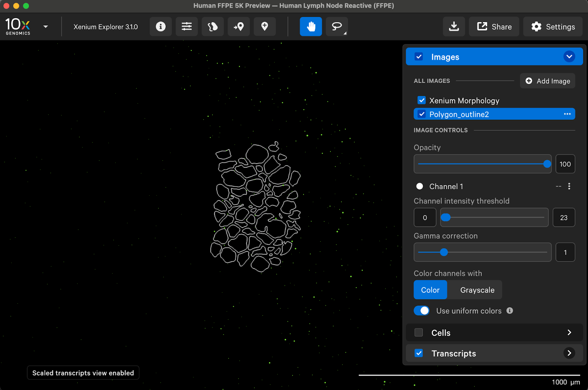Collapse the Images panel chevron
Screen dimensions: 588x390
[x=569, y=57]
